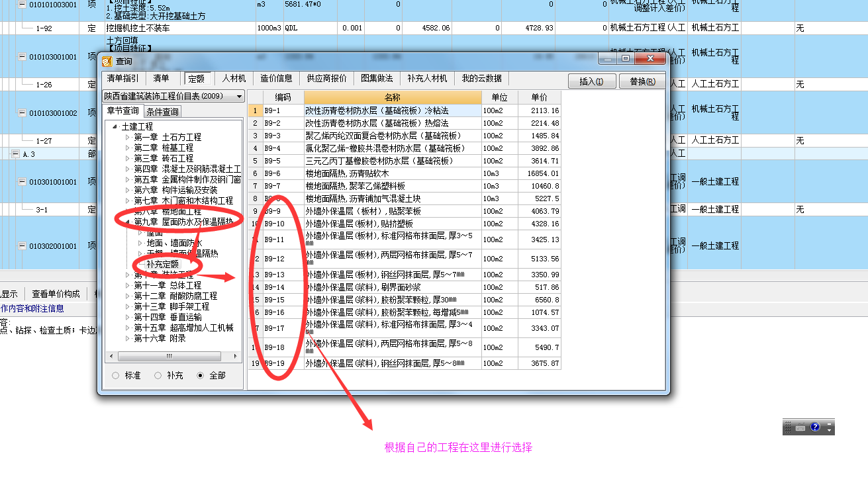Select quota row B9-5 三元乙丙丁基橡胶
868x483 pixels.
point(405,161)
